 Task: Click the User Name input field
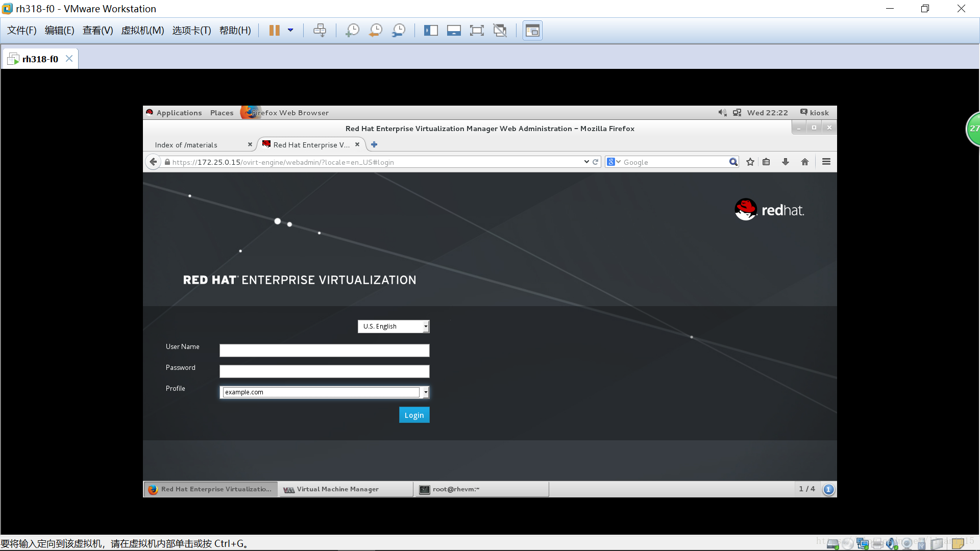(x=325, y=350)
